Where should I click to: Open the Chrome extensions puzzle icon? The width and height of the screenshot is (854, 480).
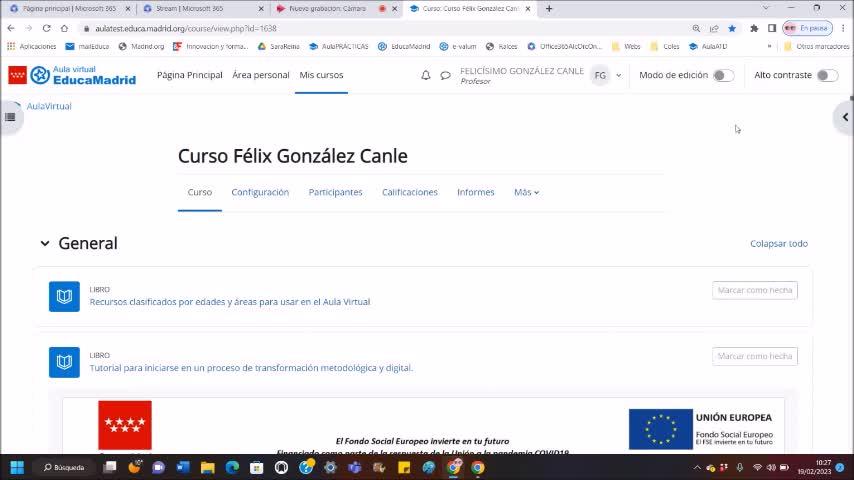pyautogui.click(x=754, y=28)
